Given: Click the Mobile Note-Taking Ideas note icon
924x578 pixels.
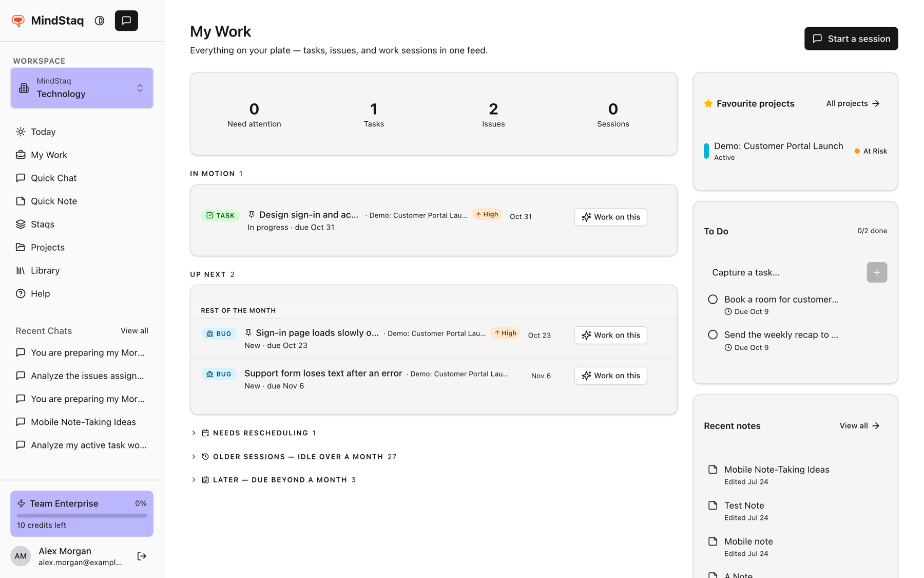Looking at the screenshot, I should tap(713, 469).
